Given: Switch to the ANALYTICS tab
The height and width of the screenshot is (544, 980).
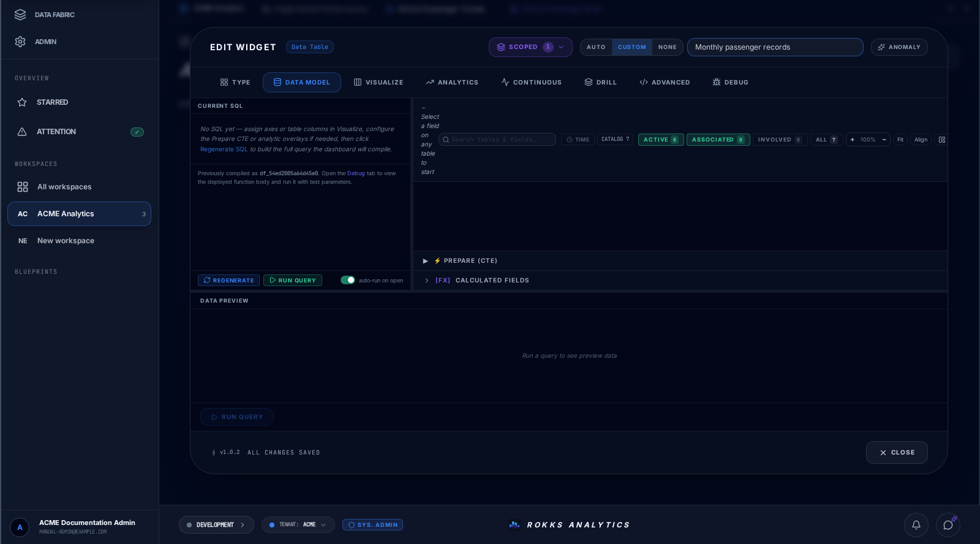Looking at the screenshot, I should (x=452, y=82).
